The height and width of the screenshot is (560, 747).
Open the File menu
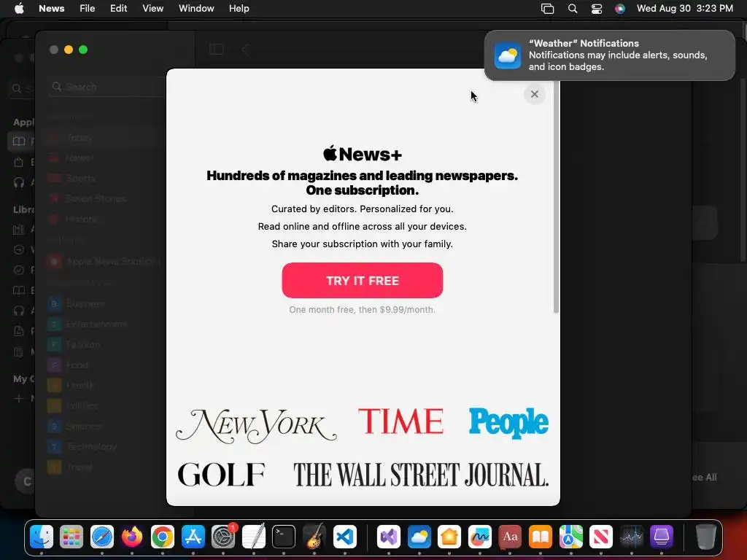point(88,9)
